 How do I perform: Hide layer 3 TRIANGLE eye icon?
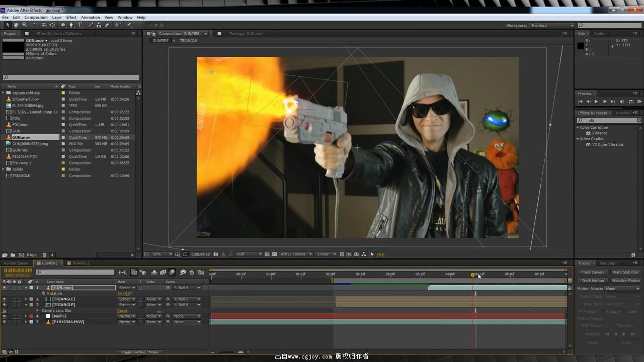point(5,305)
